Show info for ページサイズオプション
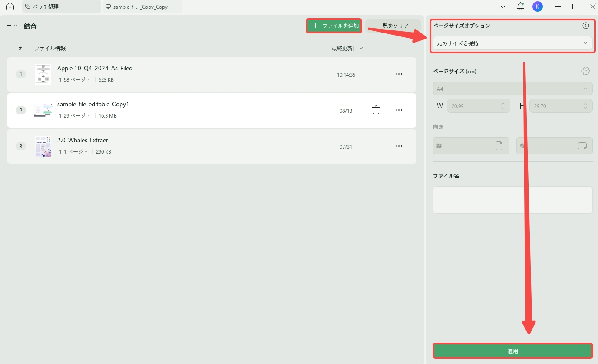This screenshot has width=598, height=364. coord(585,26)
